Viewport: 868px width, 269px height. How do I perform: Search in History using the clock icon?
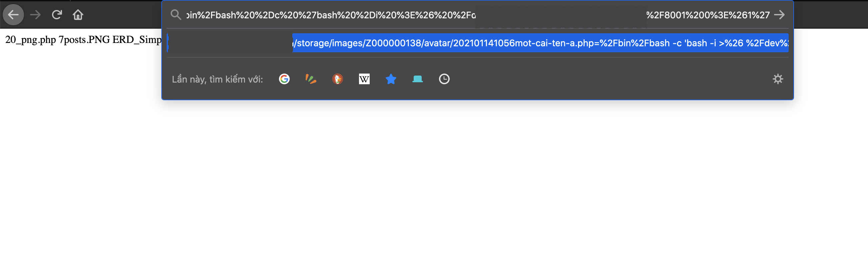coord(444,79)
